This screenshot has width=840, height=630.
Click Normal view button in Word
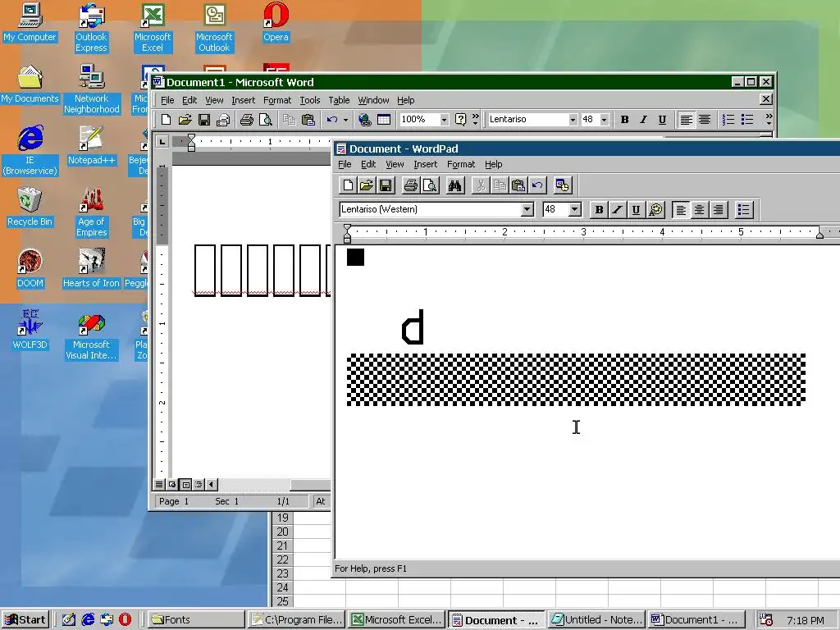click(x=159, y=484)
